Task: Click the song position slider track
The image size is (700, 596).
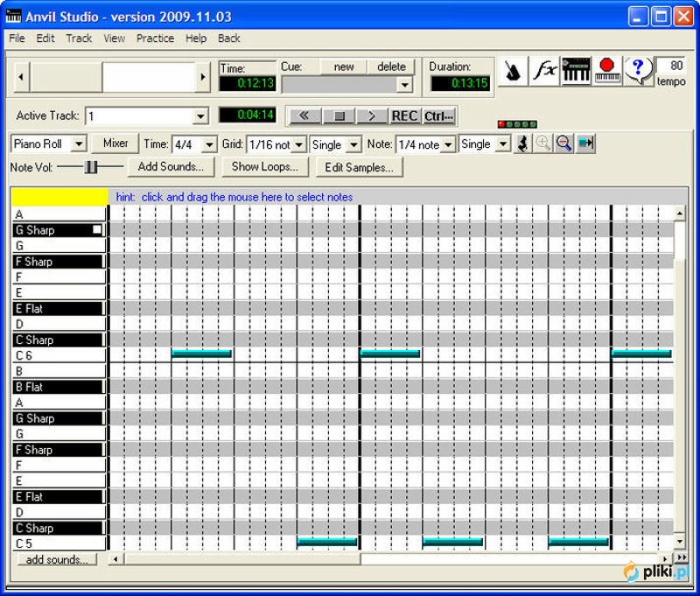Action: point(112,77)
